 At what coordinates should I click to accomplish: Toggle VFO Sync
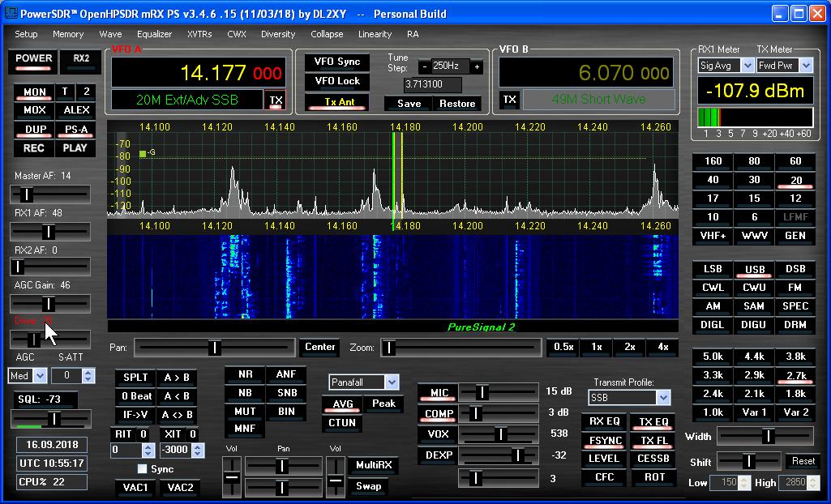pos(337,62)
